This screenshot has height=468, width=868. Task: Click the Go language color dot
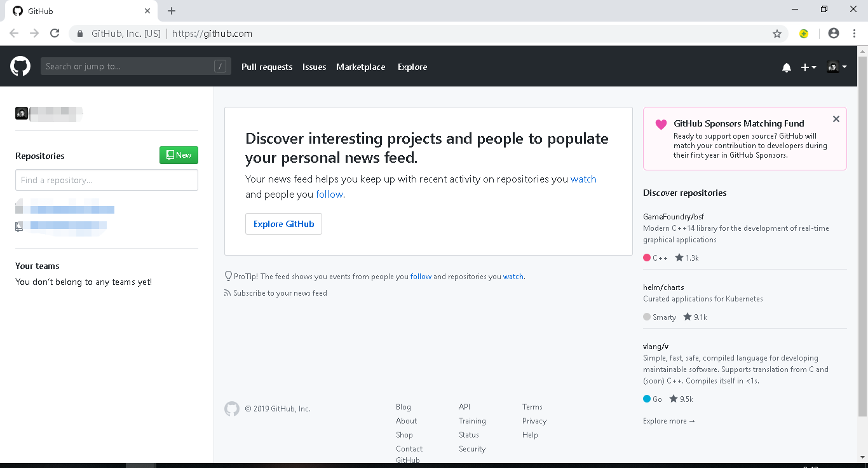(647, 399)
